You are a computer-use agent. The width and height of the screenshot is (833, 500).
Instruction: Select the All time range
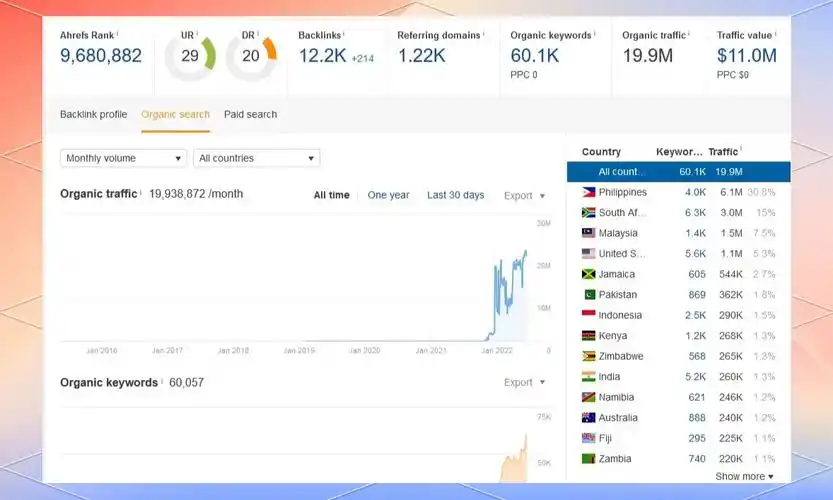[331, 195]
